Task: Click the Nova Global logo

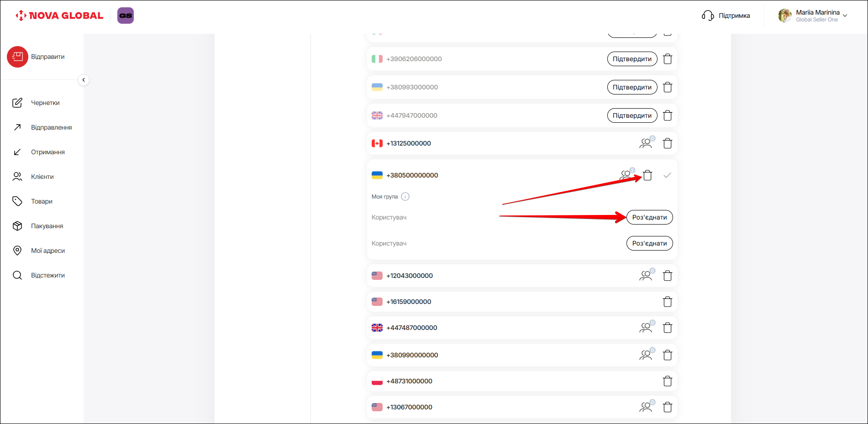Action: tap(59, 16)
